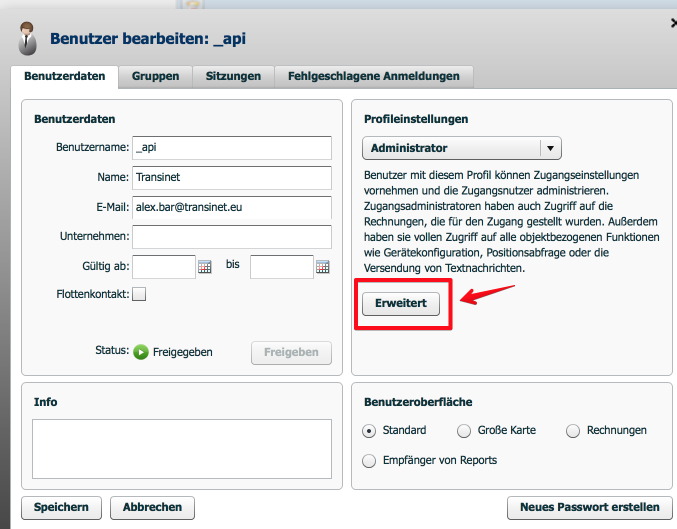Click Neues Passwort erstellen button

pos(589,508)
